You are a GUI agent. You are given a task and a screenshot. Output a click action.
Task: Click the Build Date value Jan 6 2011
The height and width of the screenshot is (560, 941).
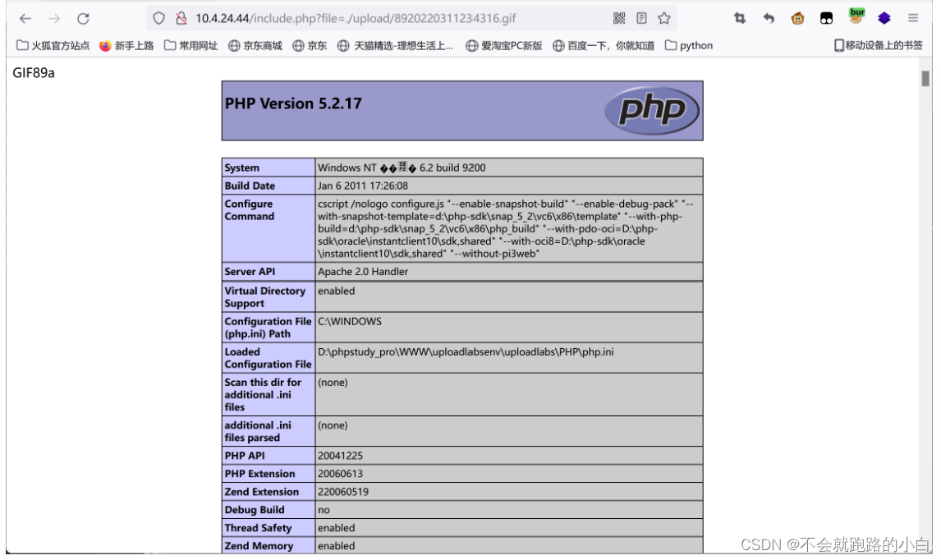[362, 186]
